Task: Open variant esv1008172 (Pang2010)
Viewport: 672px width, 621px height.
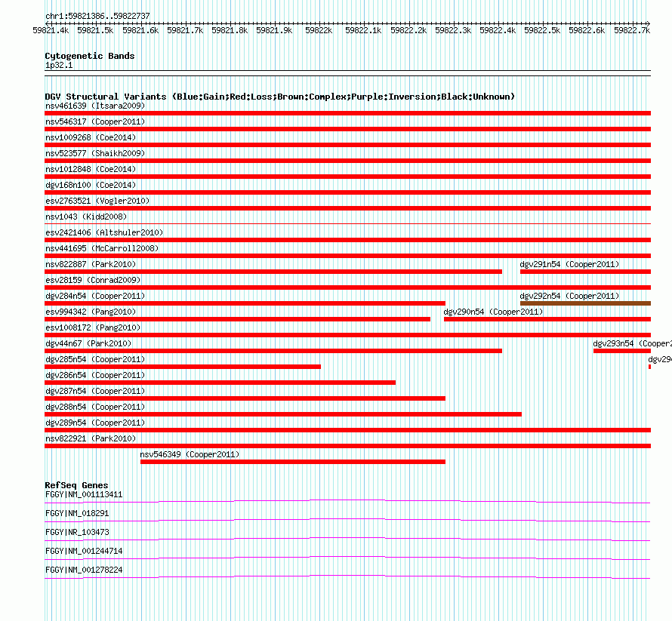Action: pyautogui.click(x=93, y=327)
